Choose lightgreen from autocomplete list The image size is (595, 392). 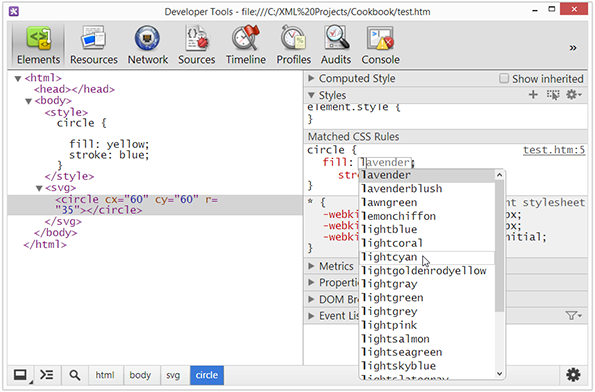(x=427, y=298)
